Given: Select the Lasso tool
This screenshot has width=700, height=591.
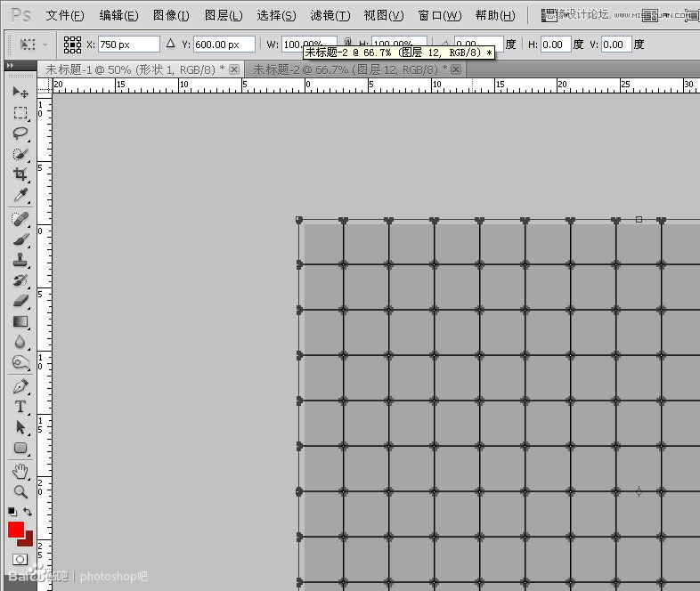Looking at the screenshot, I should tap(20, 134).
